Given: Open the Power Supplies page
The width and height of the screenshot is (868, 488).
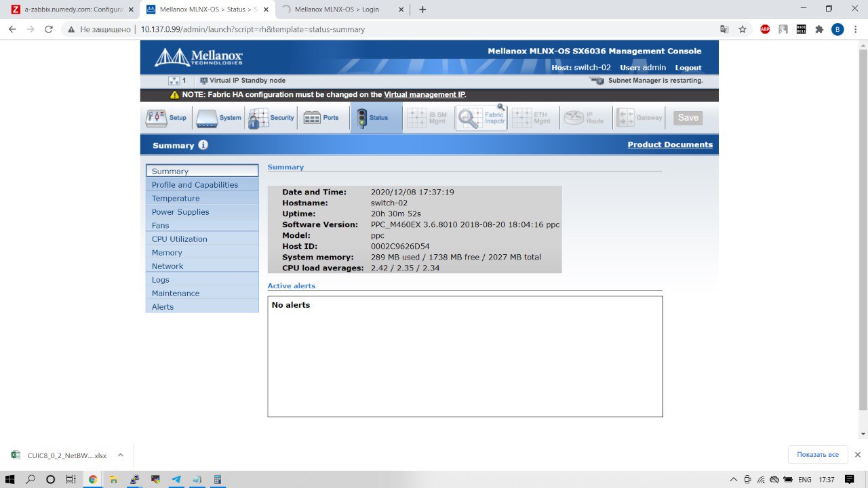Looking at the screenshot, I should click(202, 211).
